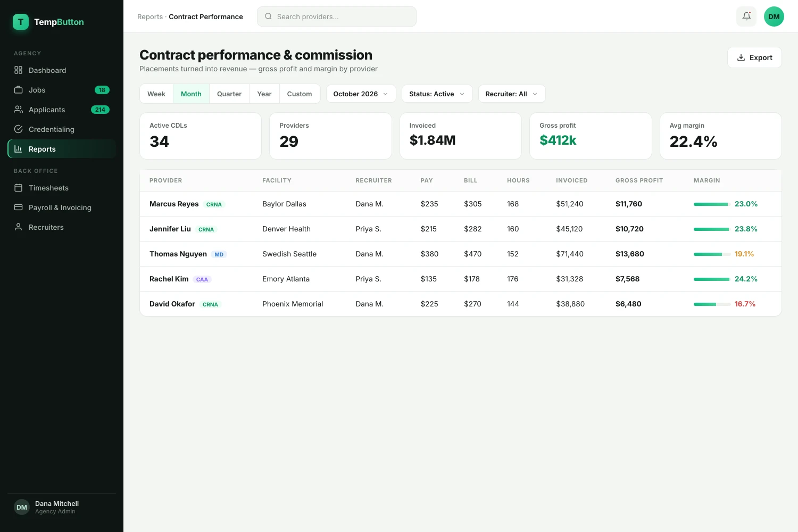
Task: Open Payroll & Invoicing
Action: (x=62, y=207)
